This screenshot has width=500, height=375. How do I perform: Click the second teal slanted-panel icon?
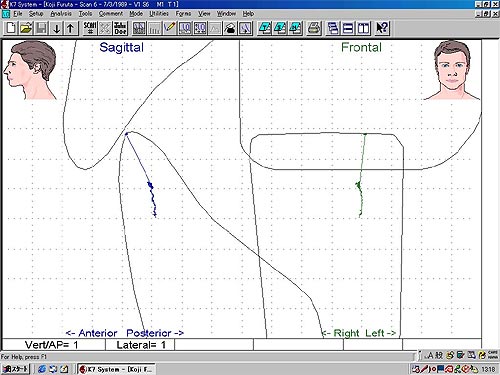(280, 28)
